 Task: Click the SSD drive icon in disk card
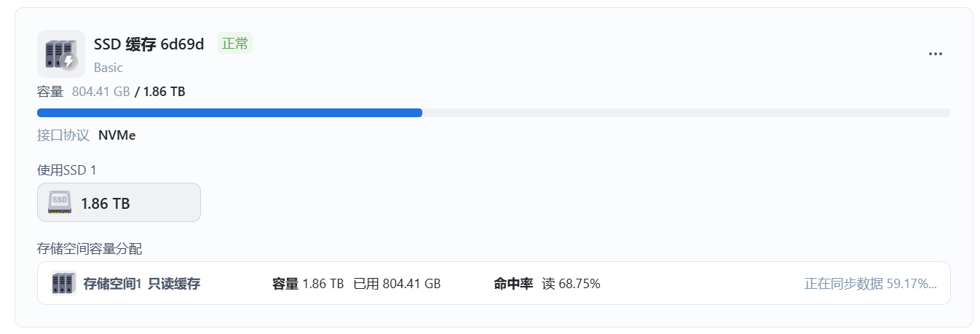(60, 202)
